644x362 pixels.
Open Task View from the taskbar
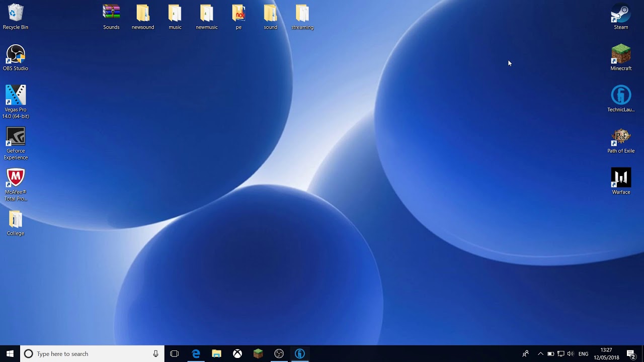point(175,354)
